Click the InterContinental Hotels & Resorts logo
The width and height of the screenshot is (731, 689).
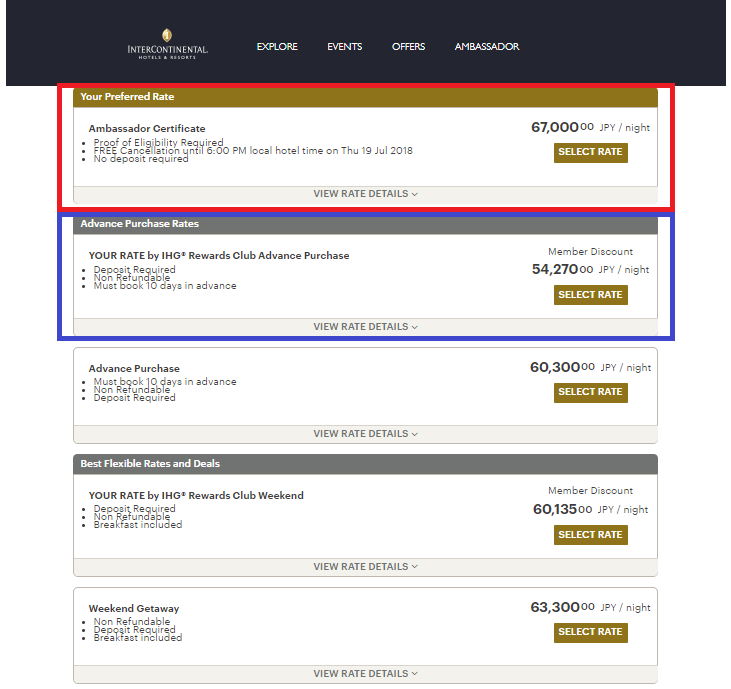click(x=167, y=47)
